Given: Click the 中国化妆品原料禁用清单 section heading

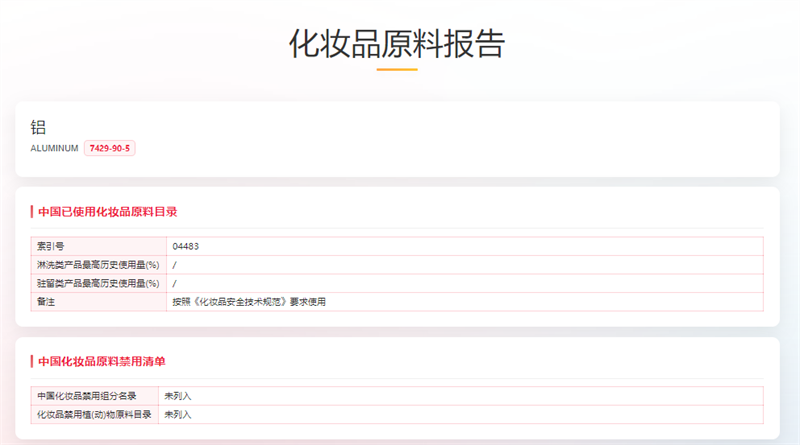Looking at the screenshot, I should pos(101,360).
